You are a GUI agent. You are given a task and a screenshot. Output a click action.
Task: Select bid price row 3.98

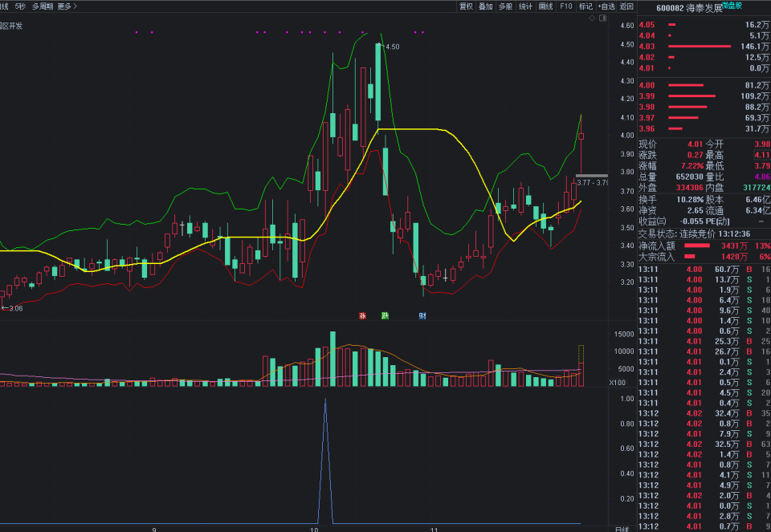(704, 107)
